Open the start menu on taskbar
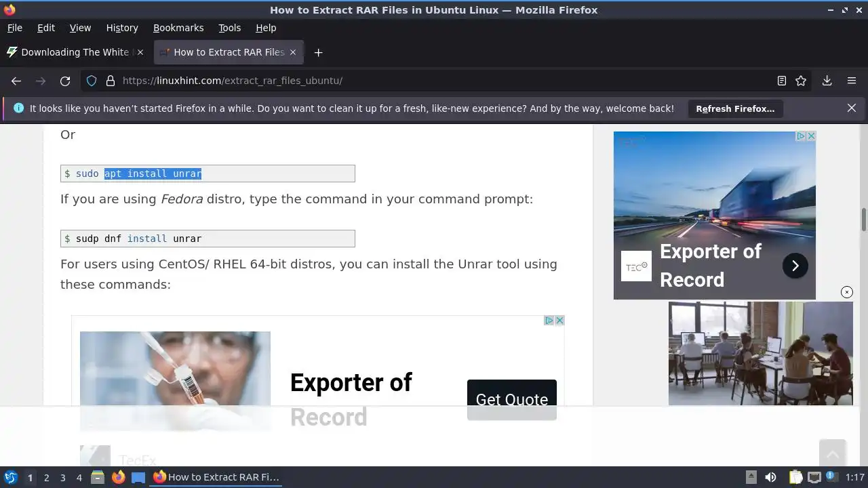 [11, 477]
